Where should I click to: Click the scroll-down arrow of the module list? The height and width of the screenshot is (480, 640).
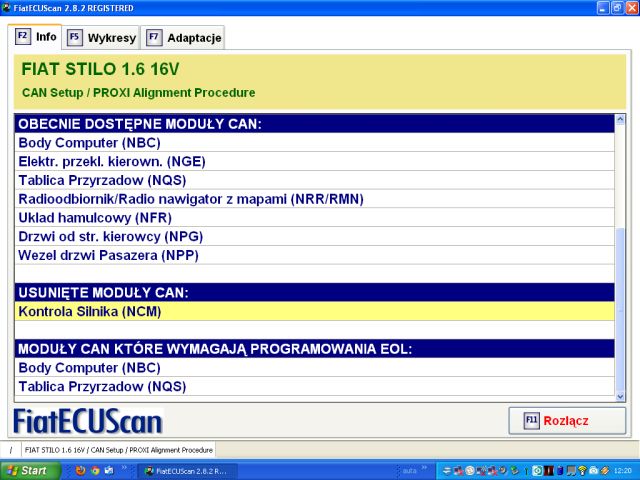pos(620,396)
